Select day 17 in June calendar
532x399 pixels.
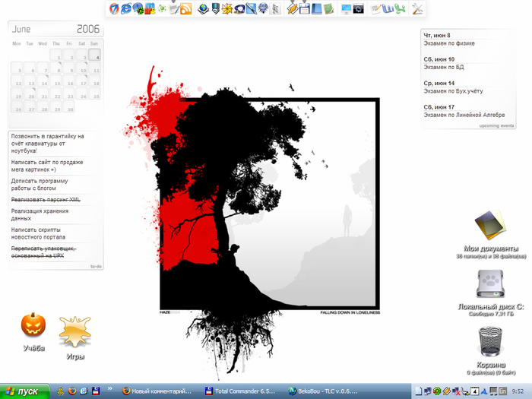point(82,81)
